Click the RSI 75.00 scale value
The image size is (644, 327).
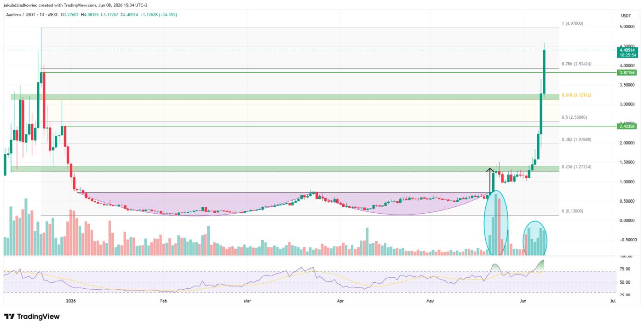click(x=625, y=269)
